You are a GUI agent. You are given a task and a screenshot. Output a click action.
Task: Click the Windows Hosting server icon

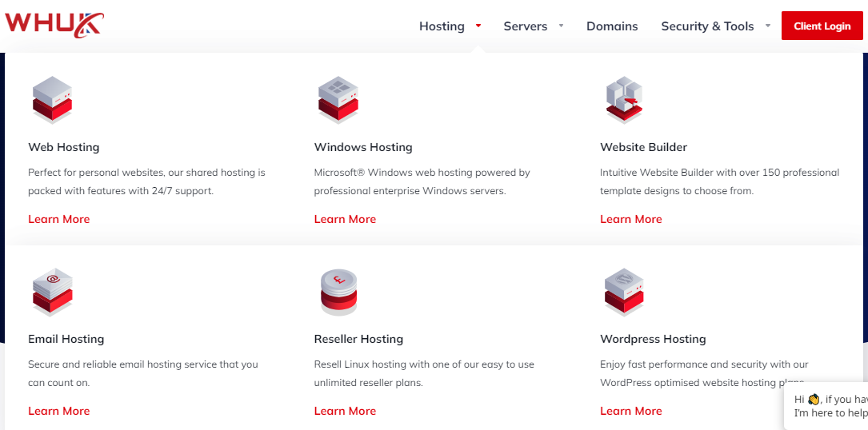pos(338,100)
